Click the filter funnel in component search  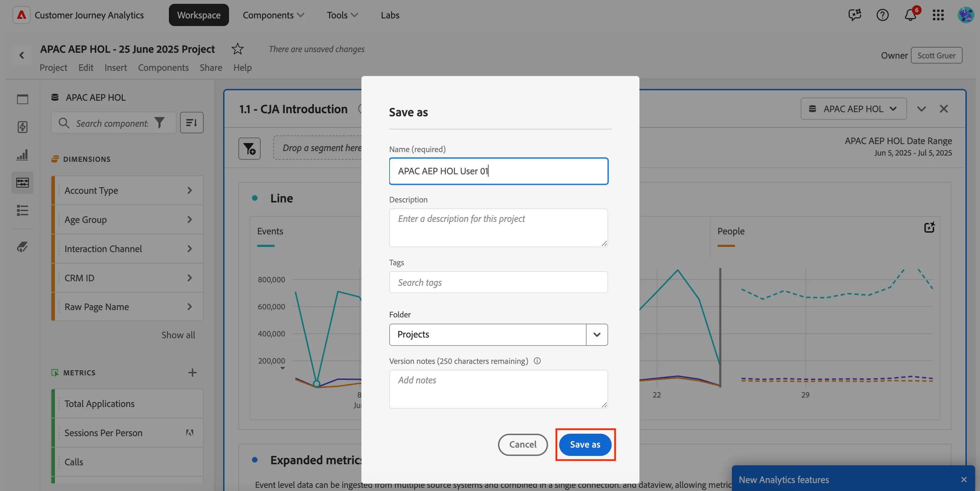(x=160, y=123)
